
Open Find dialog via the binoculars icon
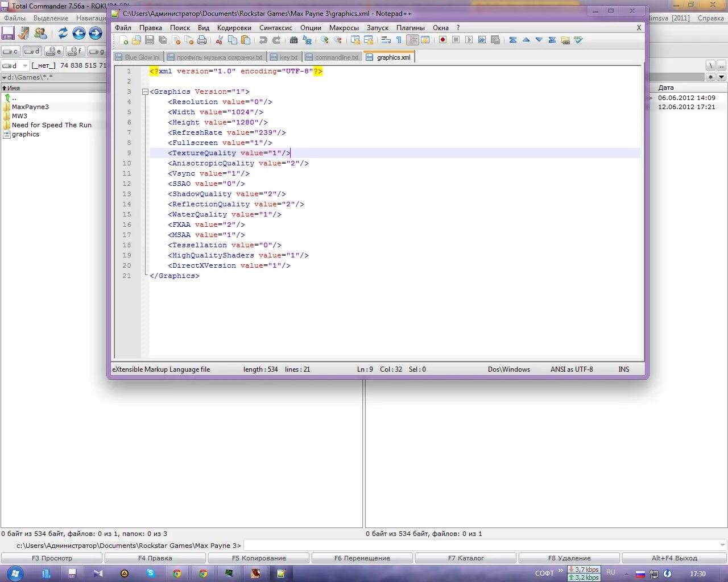294,40
